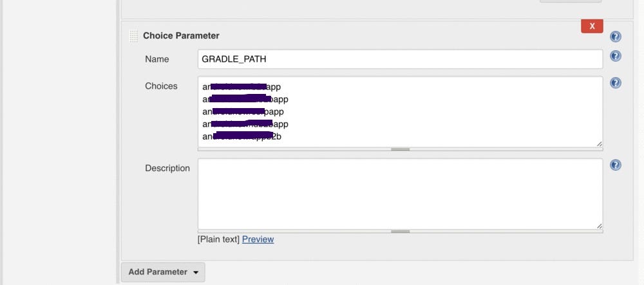Click help icon beside Choice Parameter header

pos(616,37)
